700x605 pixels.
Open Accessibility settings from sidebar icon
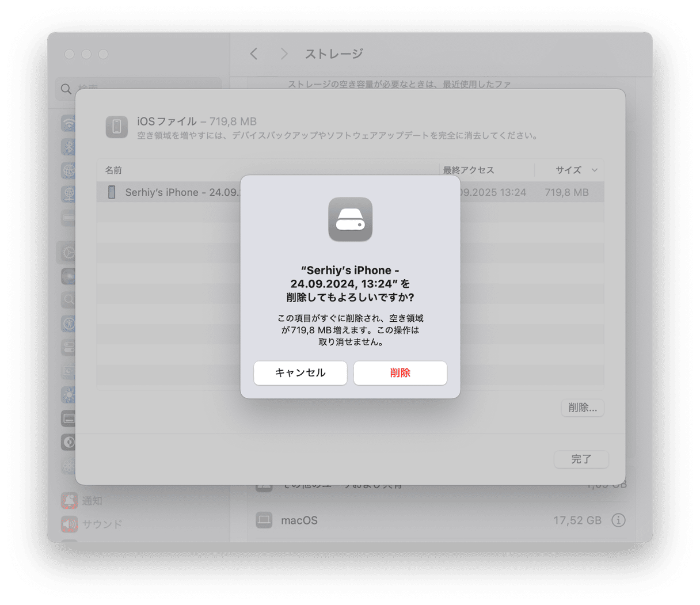click(69, 323)
